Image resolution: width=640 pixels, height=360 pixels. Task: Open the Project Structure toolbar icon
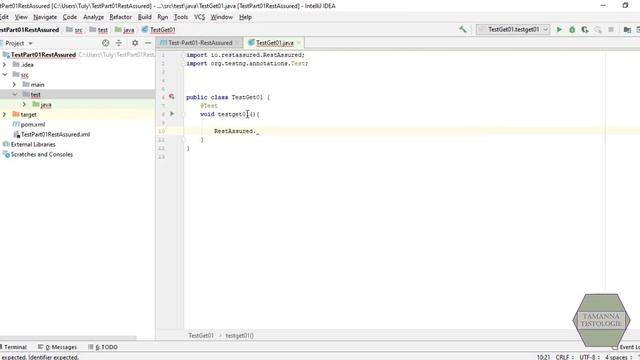coord(627,29)
